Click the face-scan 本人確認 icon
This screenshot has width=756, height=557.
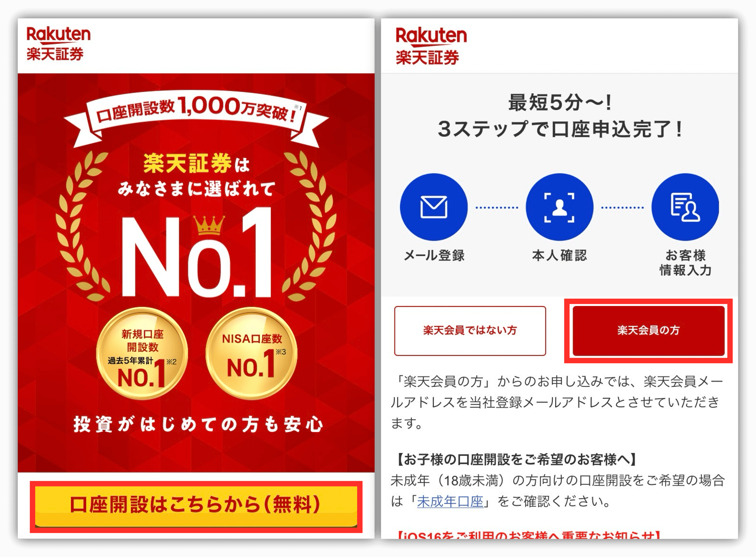click(x=559, y=207)
